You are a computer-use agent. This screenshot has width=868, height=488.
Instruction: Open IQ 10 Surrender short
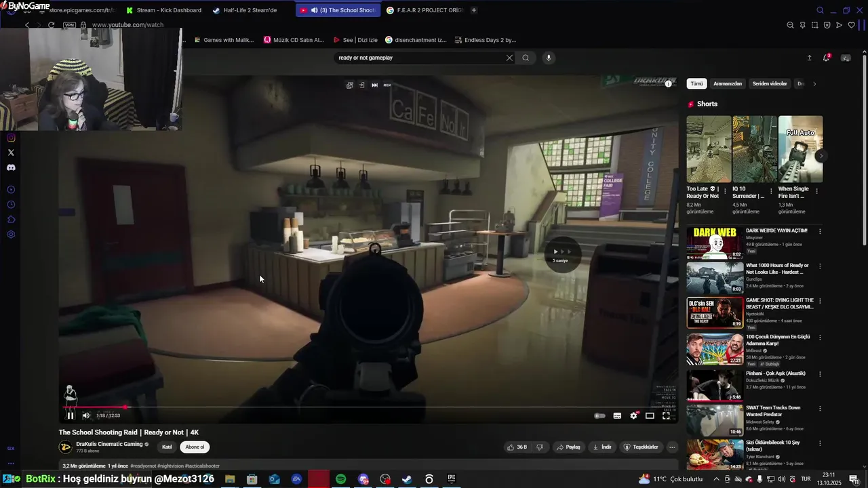pos(755,149)
